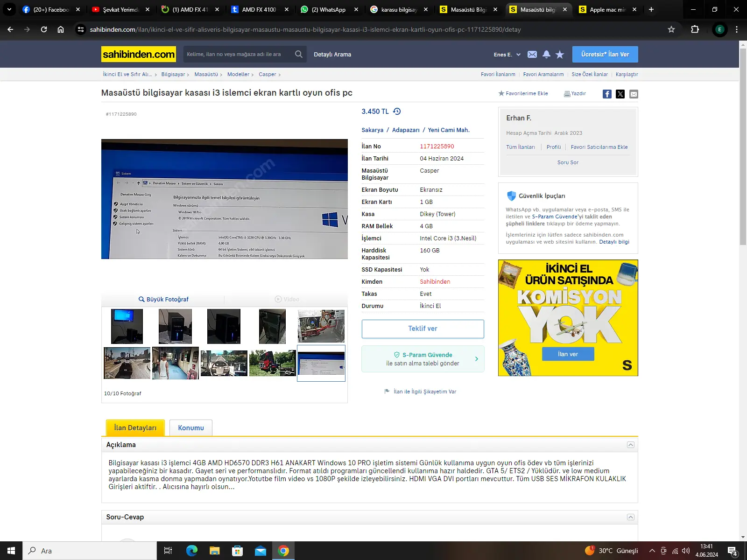Click the Adapazarı location link
This screenshot has width=747, height=560.
pos(406,130)
